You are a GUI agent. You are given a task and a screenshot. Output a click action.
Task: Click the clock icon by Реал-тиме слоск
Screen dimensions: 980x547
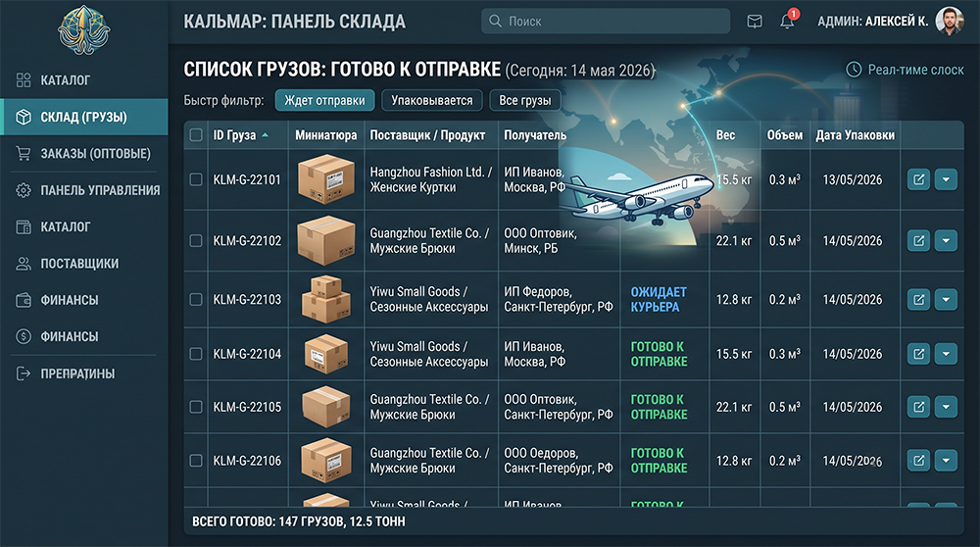(x=854, y=70)
